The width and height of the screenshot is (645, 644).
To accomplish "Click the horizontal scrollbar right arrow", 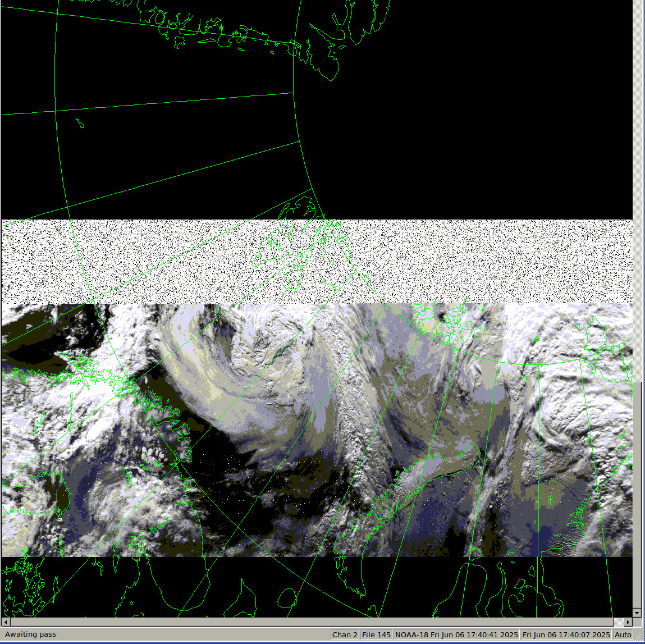I will [627, 622].
